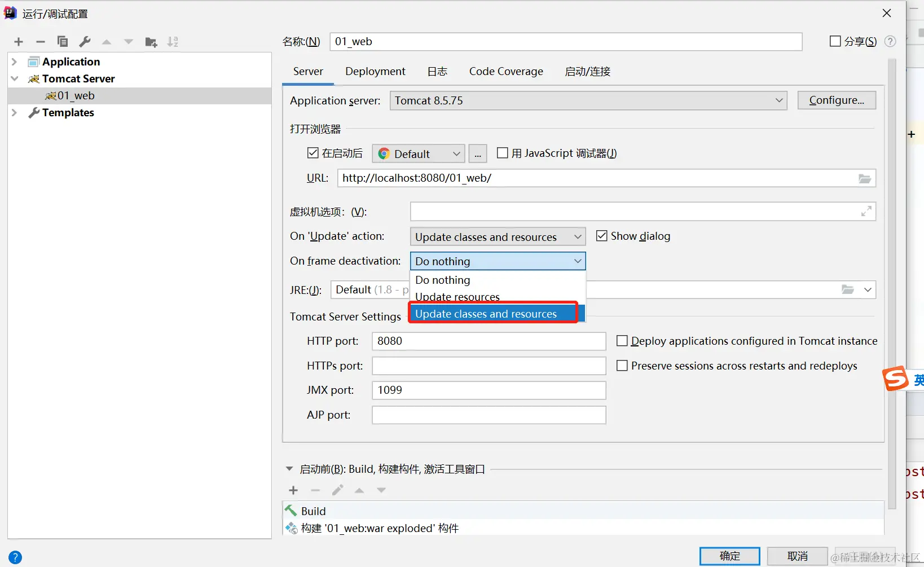The width and height of the screenshot is (924, 567).
Task: Open Edit Templates wrench icon
Action: pyautogui.click(x=85, y=42)
